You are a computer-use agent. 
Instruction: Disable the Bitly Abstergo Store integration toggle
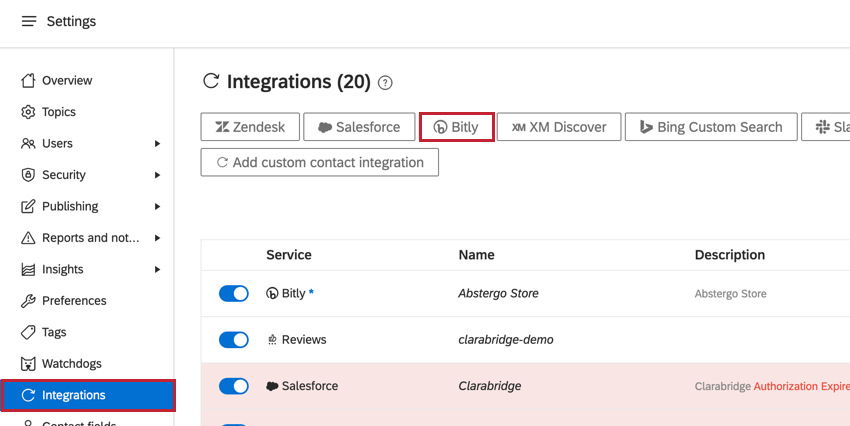[234, 294]
